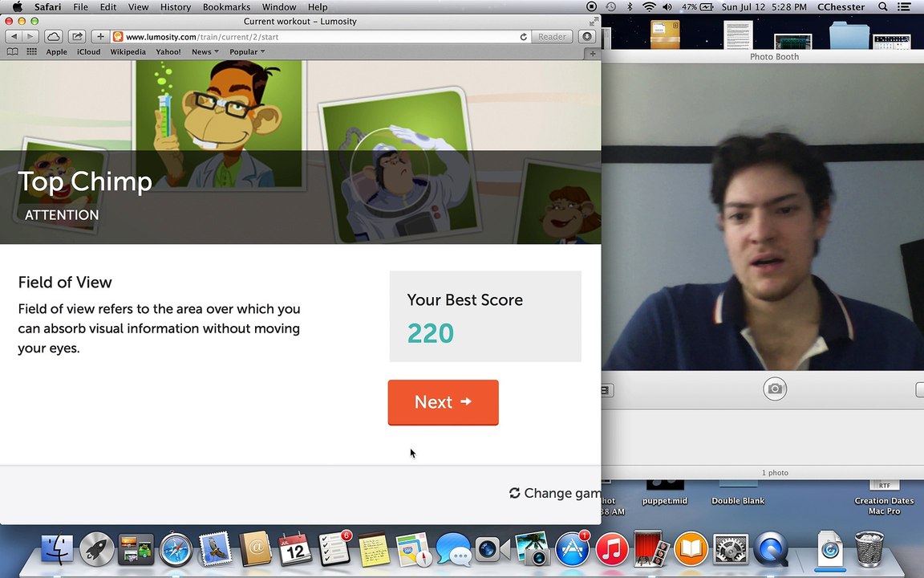
Task: Open the Edit menu
Action: pos(107,7)
